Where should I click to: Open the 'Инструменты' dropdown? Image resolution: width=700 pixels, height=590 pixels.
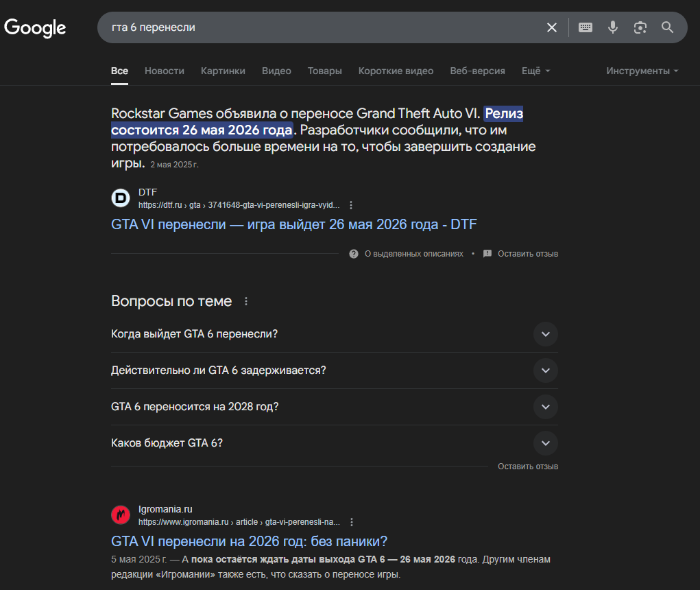coord(642,71)
